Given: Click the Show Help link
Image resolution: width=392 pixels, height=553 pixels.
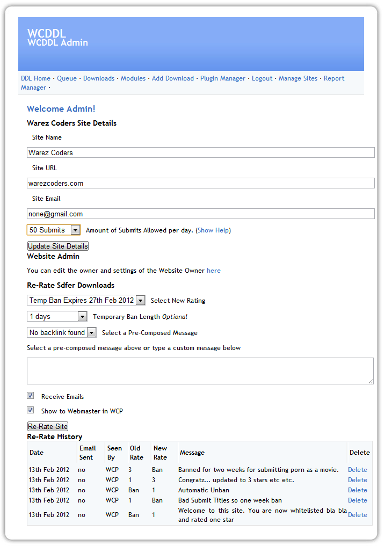Looking at the screenshot, I should pos(213,230).
